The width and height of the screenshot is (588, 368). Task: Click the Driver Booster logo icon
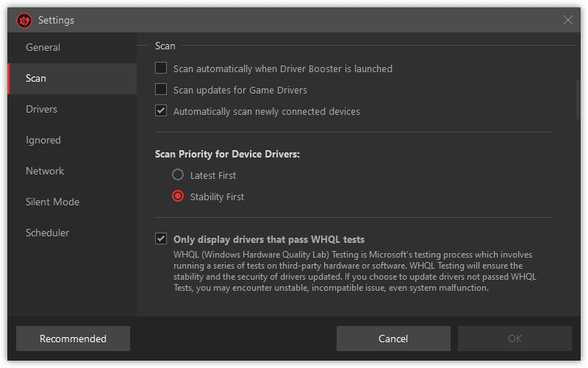[x=24, y=21]
